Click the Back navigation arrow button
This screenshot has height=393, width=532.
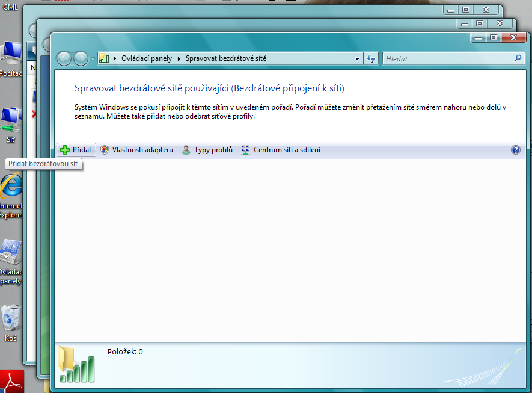pos(64,58)
